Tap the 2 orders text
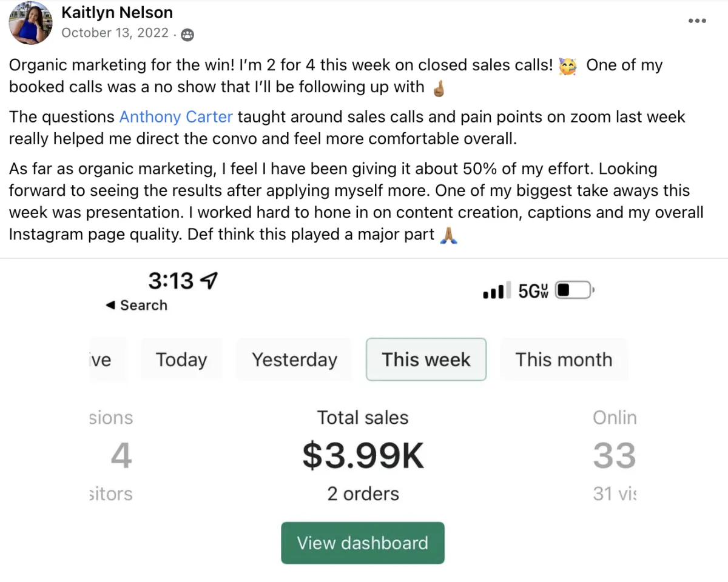This screenshot has width=728, height=582. click(363, 493)
